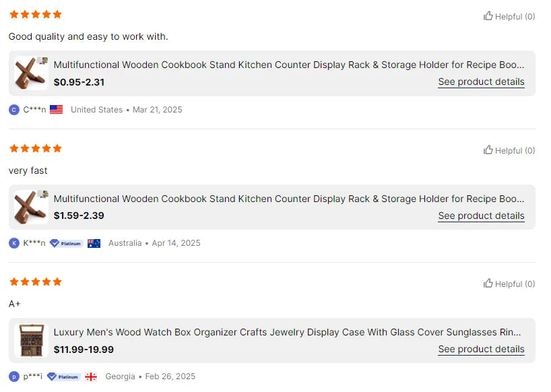Viewport: 551px width, 392px height.
Task: Open cookbook stand thumbnail in second review
Action: pyautogui.click(x=31, y=207)
